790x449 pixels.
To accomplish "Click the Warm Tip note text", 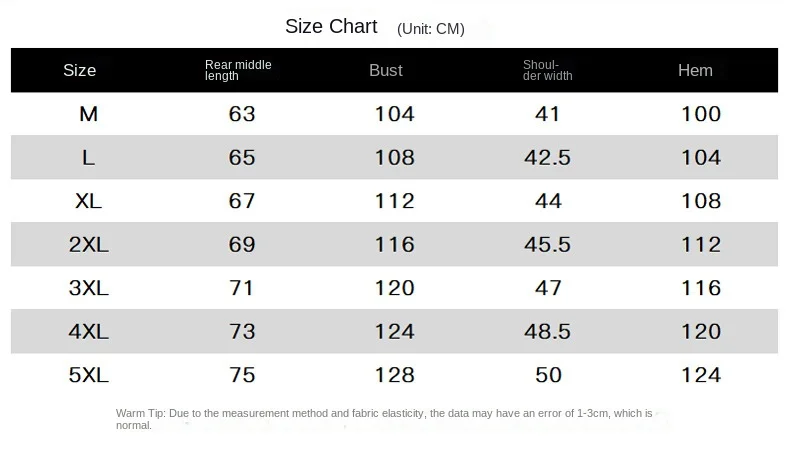I will point(384,418).
